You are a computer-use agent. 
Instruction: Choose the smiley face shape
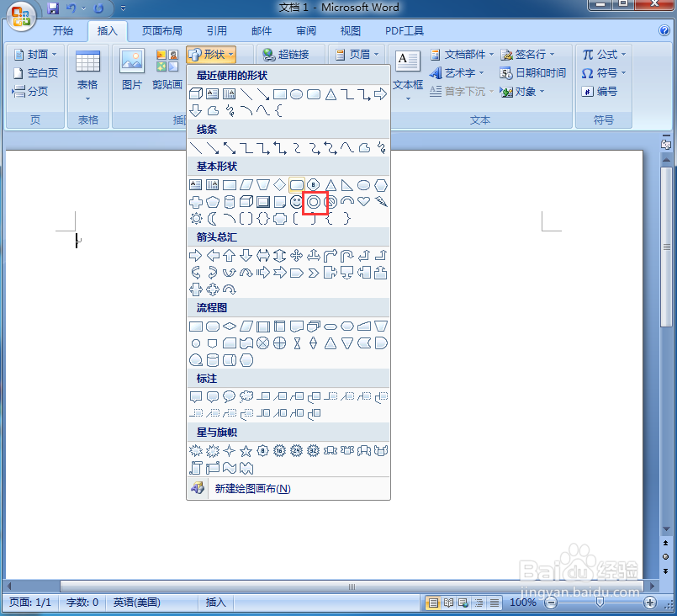(296, 202)
